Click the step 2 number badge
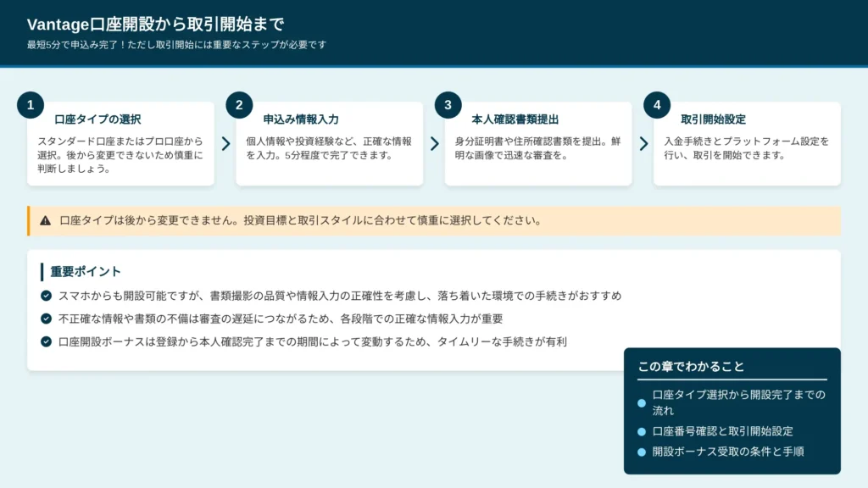This screenshot has height=488, width=868. 239,105
